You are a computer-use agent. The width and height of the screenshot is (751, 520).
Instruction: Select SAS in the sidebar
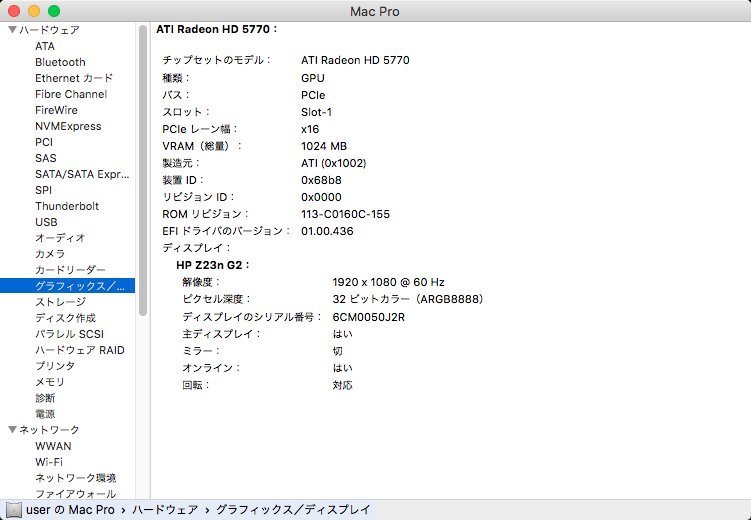(x=46, y=158)
